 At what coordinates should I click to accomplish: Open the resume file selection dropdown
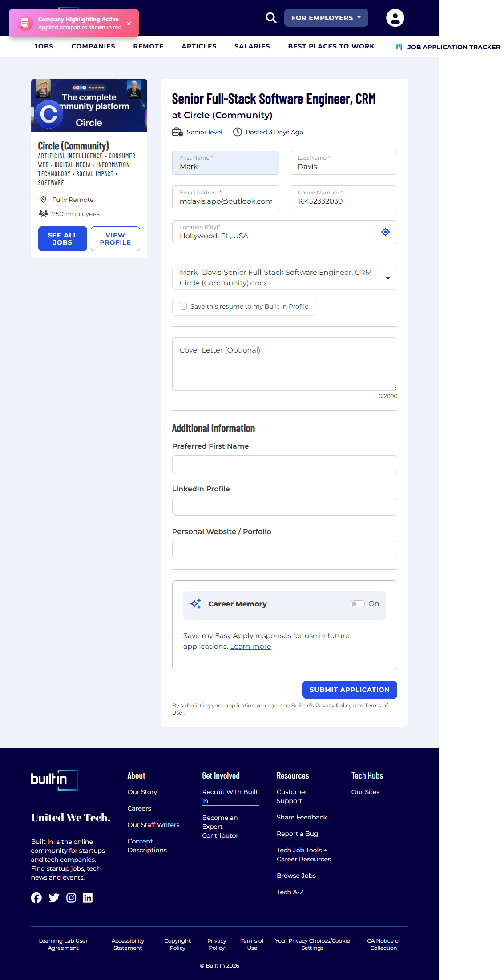[387, 278]
